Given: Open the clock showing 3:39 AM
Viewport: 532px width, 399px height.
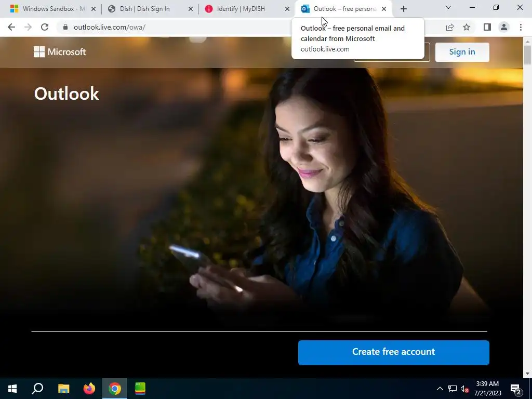Looking at the screenshot, I should click(x=487, y=389).
